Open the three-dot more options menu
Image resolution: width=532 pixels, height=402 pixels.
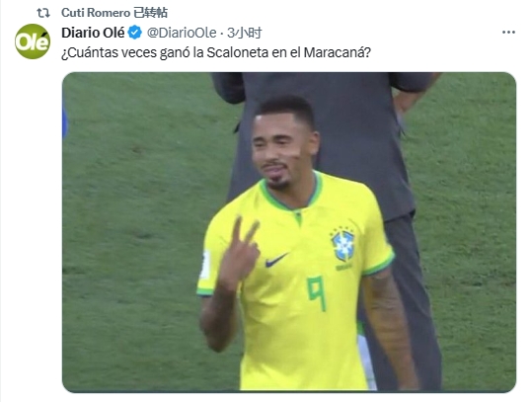click(x=508, y=32)
